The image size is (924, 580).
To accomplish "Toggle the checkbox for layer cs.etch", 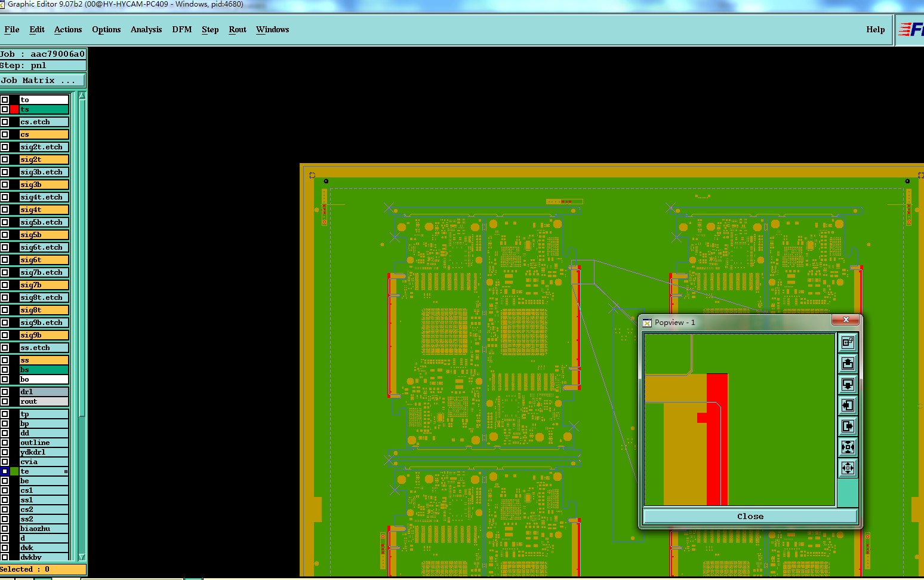I will click(5, 122).
